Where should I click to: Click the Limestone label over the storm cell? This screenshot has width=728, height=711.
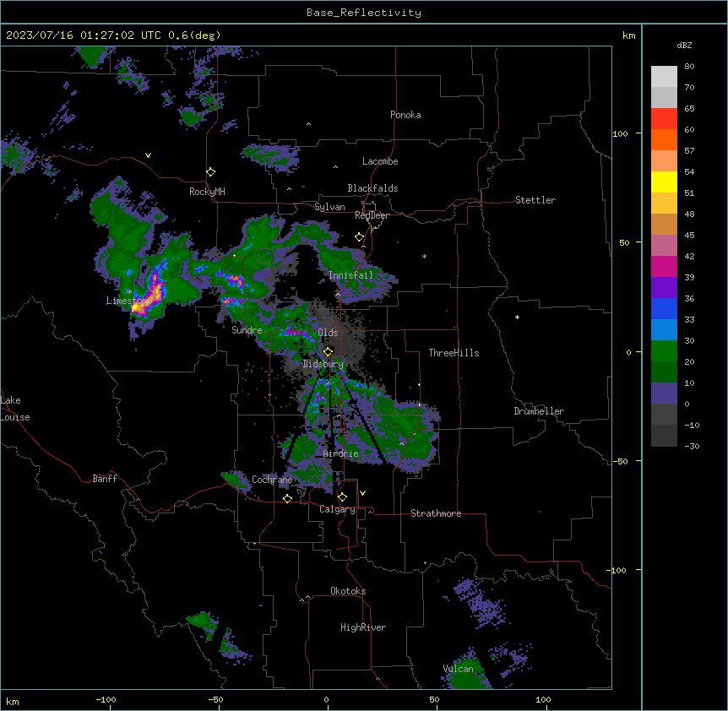pyautogui.click(x=129, y=301)
